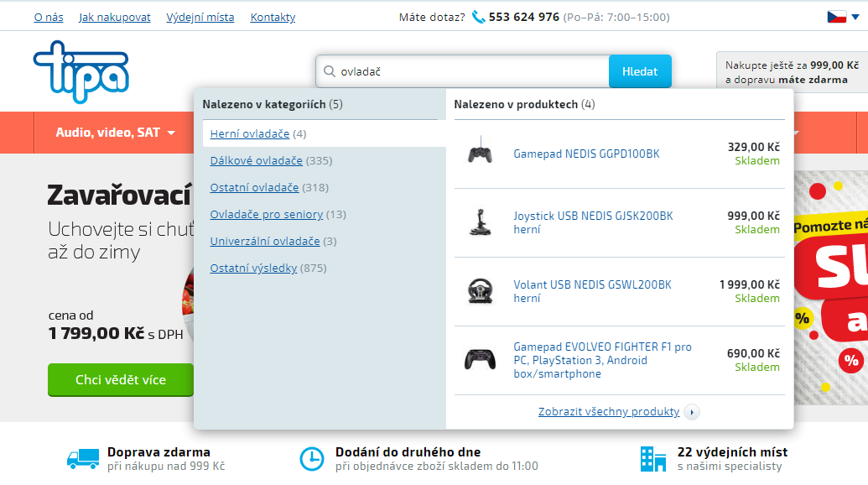Select Dálkové ovladače category

256,160
